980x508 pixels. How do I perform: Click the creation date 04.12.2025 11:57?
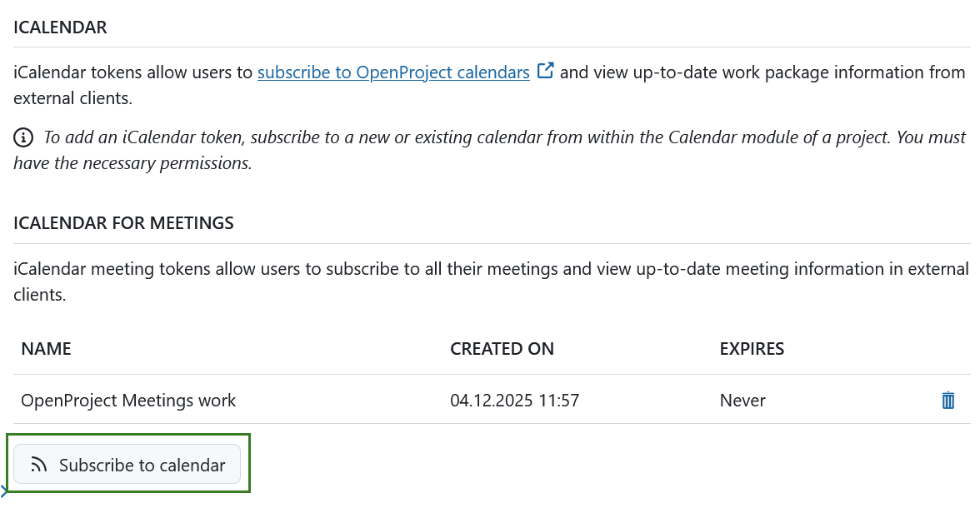(x=514, y=401)
